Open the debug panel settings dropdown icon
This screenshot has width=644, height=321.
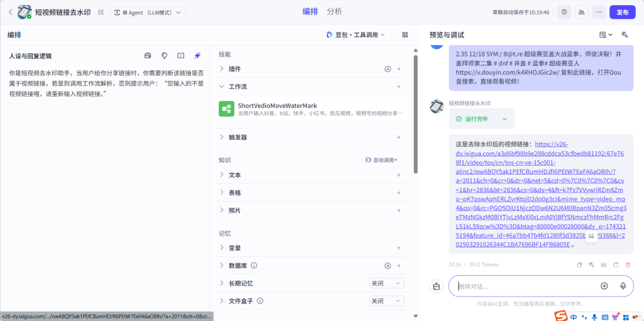tap(606, 35)
